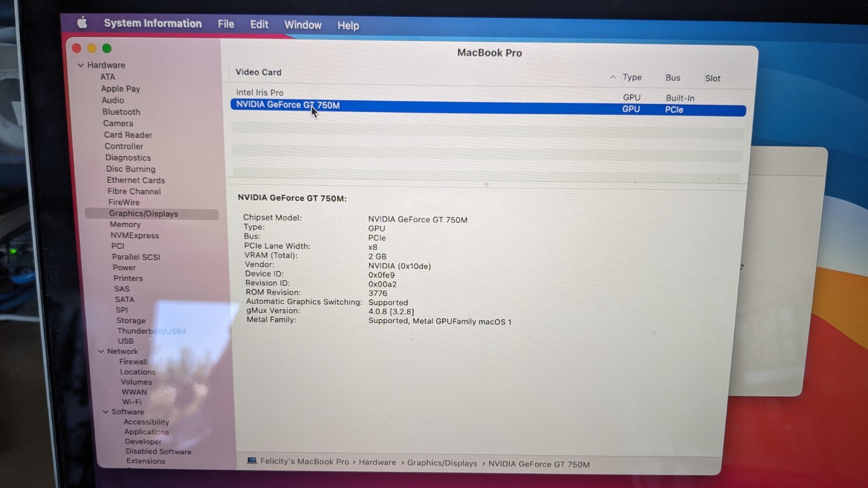The height and width of the screenshot is (488, 868).
Task: Select Storage in the sidebar
Action: click(x=131, y=320)
